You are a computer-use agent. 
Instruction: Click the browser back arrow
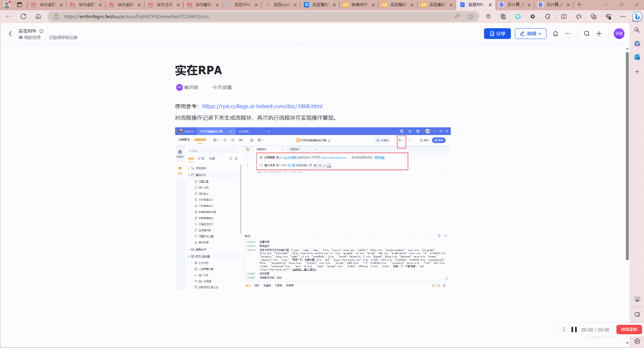click(9, 16)
